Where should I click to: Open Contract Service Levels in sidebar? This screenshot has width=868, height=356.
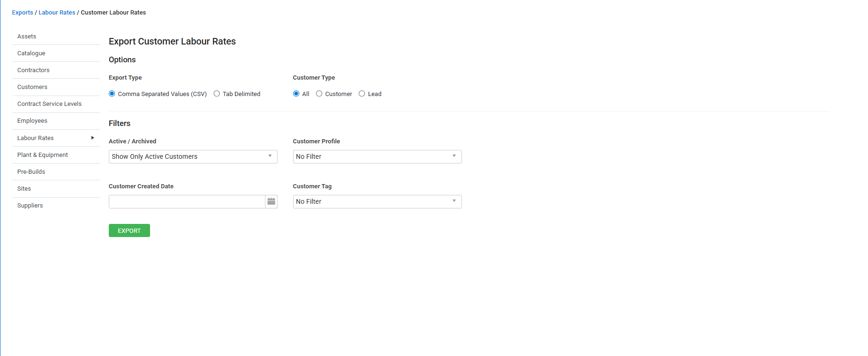[49, 104]
